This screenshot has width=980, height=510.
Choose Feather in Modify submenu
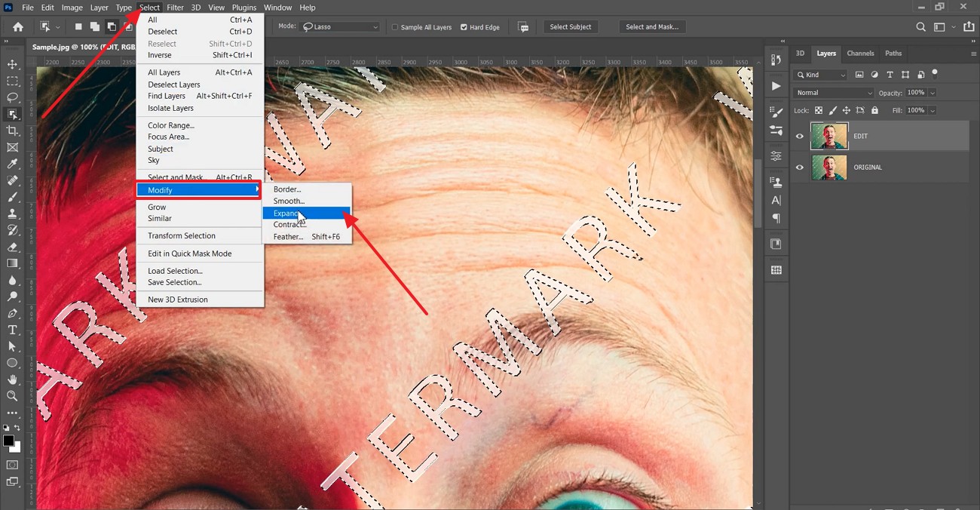tap(307, 237)
